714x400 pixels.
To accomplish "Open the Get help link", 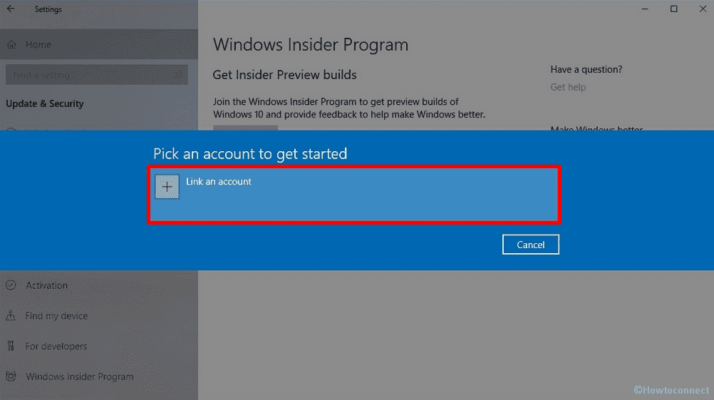I will [568, 87].
